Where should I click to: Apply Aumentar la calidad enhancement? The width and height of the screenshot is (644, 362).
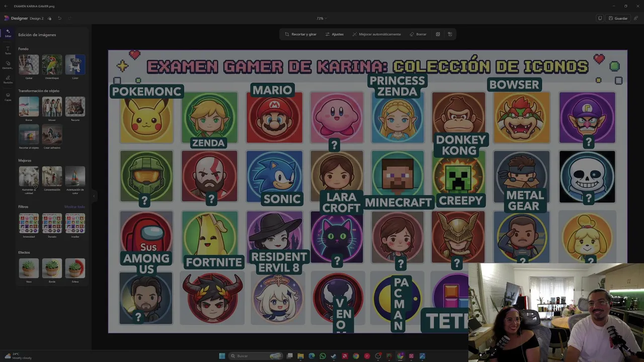click(x=29, y=176)
